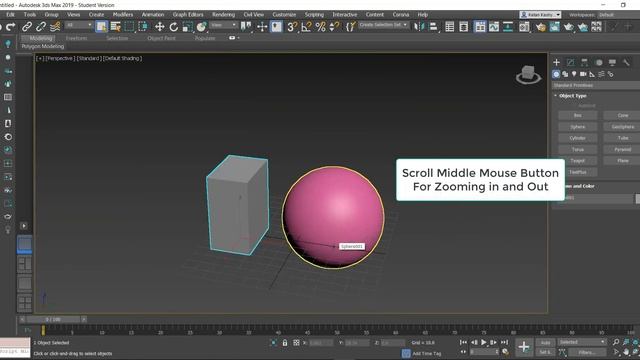Switch to the Utilities wrench panel tab
Image resolution: width=640 pixels, height=360 pixels.
pyautogui.click(x=626, y=62)
